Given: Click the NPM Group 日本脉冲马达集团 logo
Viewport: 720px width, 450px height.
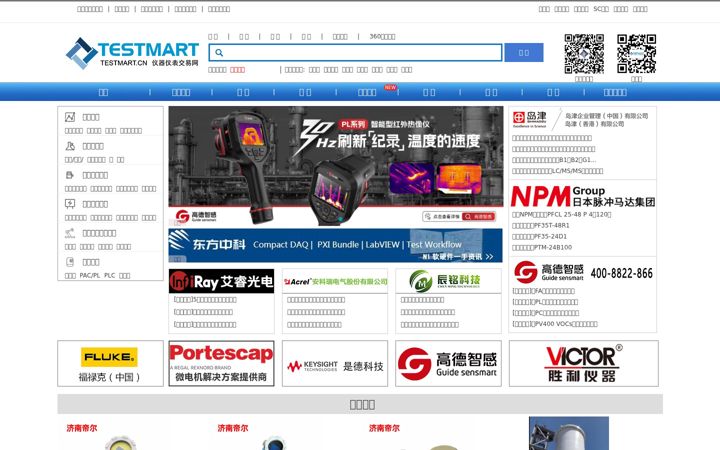Looking at the screenshot, I should (x=583, y=197).
